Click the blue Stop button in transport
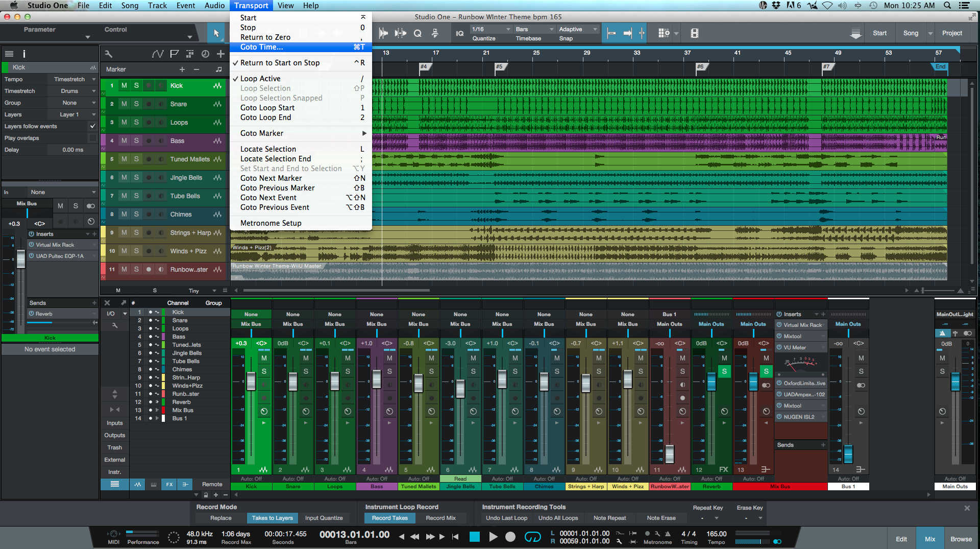 (475, 536)
